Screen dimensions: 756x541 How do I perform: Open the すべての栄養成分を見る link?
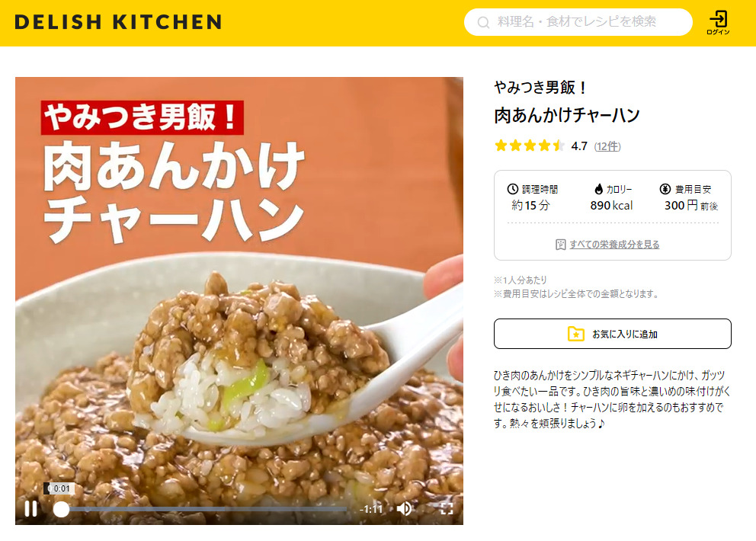(x=614, y=245)
